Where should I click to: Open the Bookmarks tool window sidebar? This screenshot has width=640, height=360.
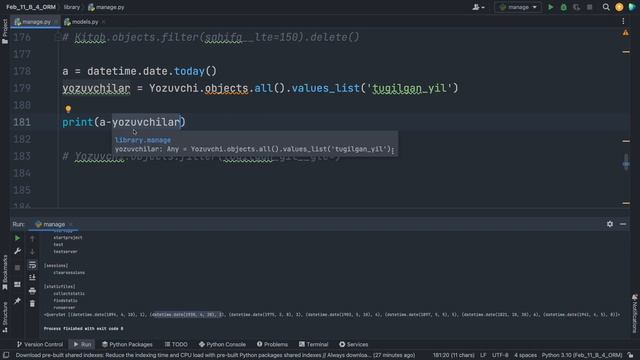(5, 272)
